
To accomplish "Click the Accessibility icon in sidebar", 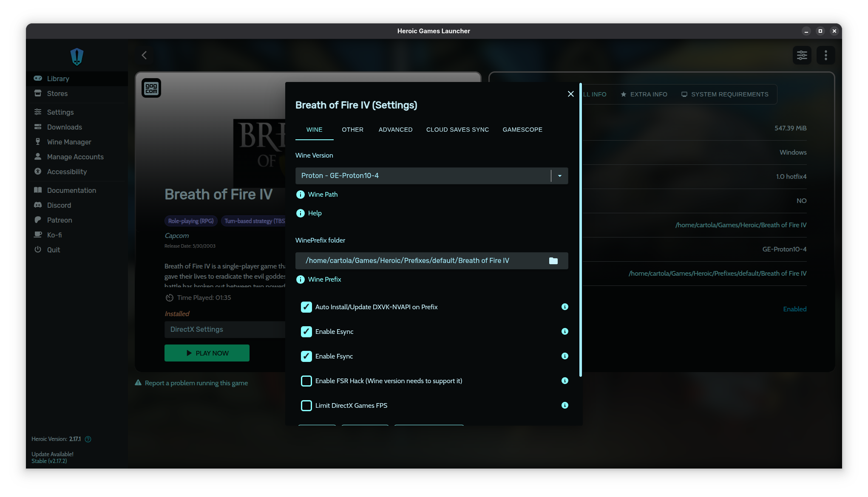I will tap(38, 172).
